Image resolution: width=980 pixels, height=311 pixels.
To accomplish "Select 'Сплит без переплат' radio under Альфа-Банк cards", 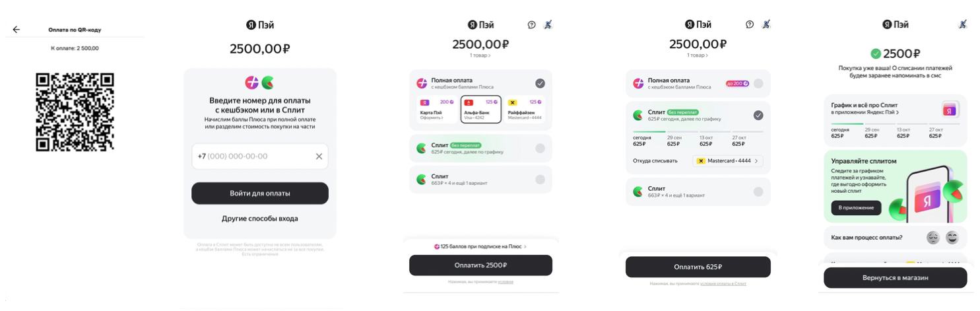I will click(x=540, y=149).
